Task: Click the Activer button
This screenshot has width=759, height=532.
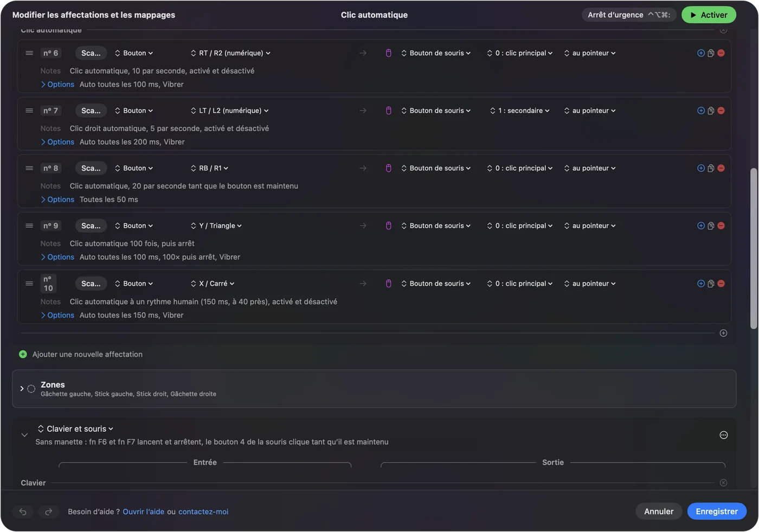Action: [x=709, y=15]
